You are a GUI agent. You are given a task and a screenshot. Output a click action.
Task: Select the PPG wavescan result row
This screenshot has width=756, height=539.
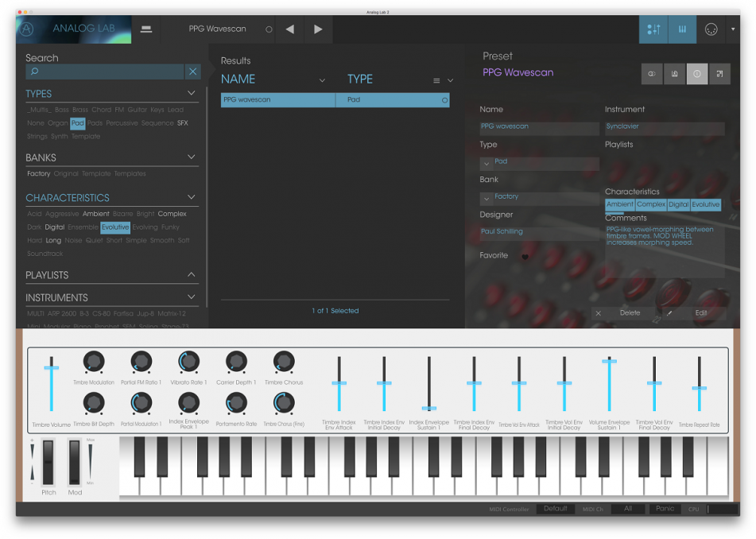coord(335,100)
